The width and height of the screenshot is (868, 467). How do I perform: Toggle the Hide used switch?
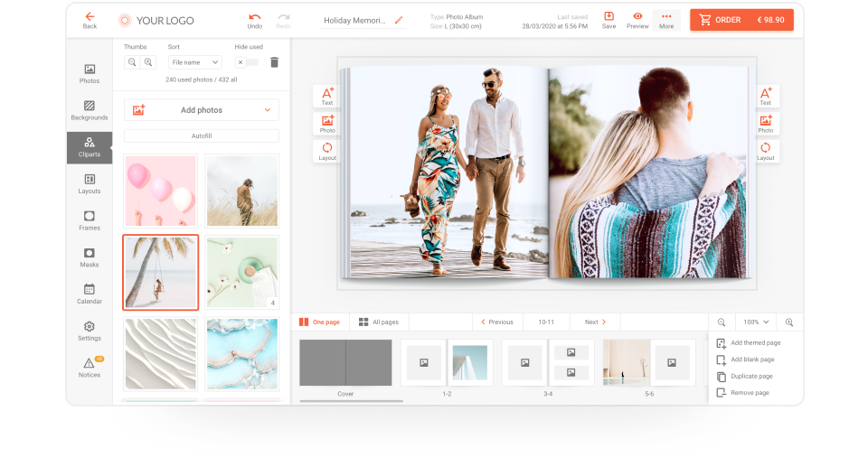click(x=247, y=62)
